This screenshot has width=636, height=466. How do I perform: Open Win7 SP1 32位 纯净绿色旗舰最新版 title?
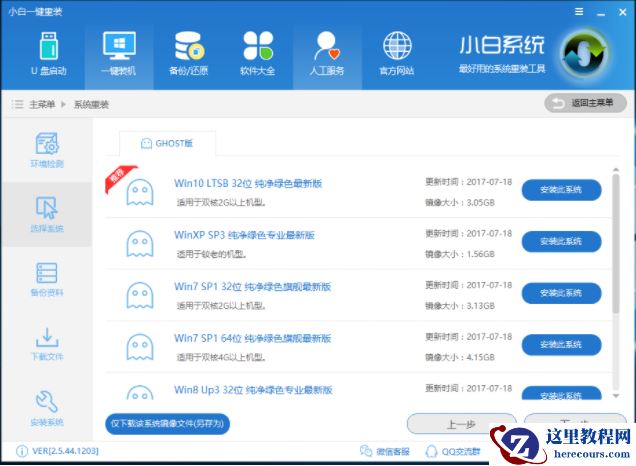[x=253, y=286]
